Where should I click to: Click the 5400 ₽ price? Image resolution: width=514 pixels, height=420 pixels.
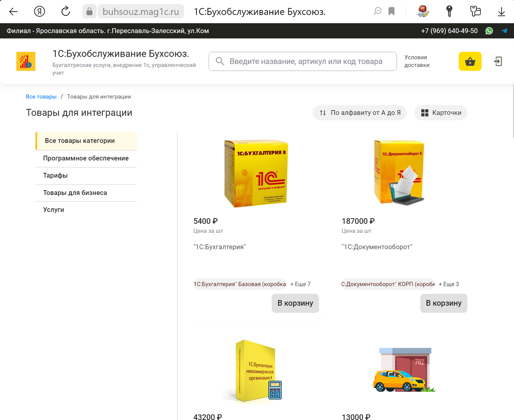[206, 221]
